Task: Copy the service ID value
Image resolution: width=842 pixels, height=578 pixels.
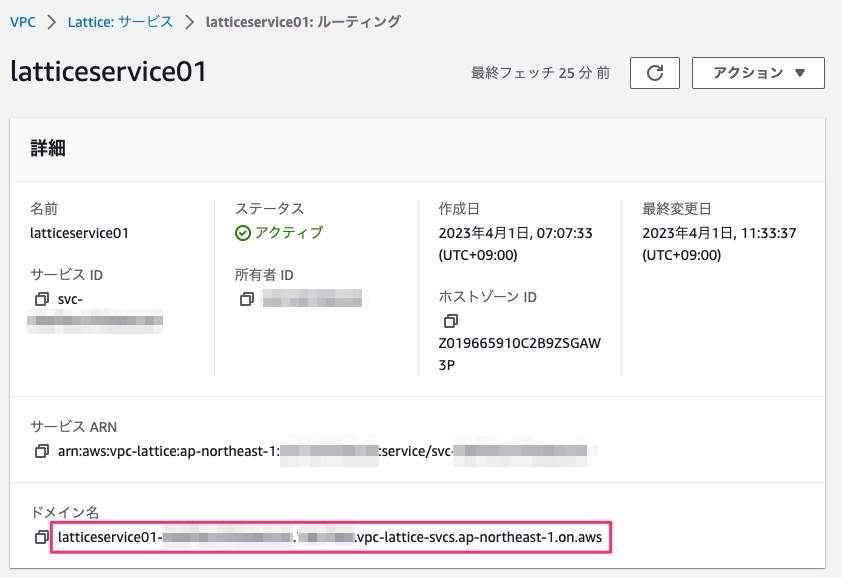Action: coord(42,299)
